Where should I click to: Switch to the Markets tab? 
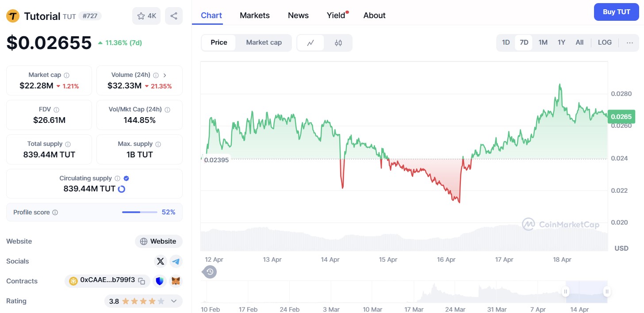point(254,15)
